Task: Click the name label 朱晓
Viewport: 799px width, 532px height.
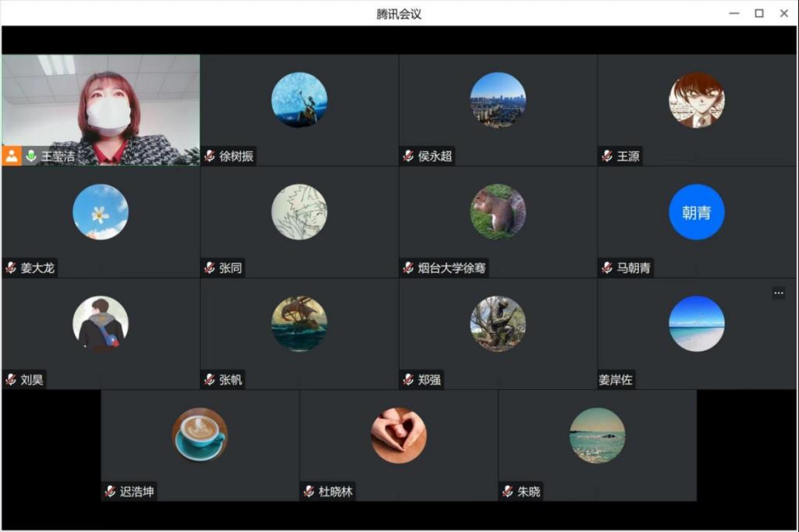Action: [x=528, y=492]
